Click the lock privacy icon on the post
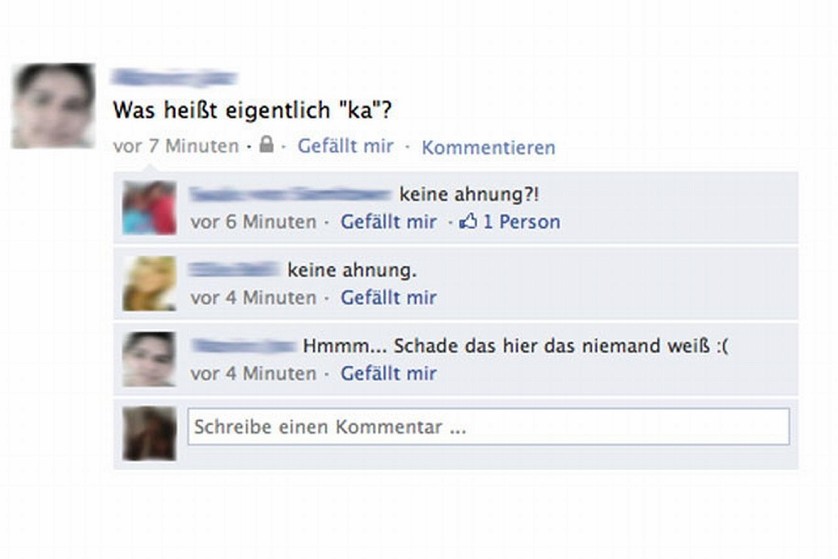The width and height of the screenshot is (838, 559). 266,144
